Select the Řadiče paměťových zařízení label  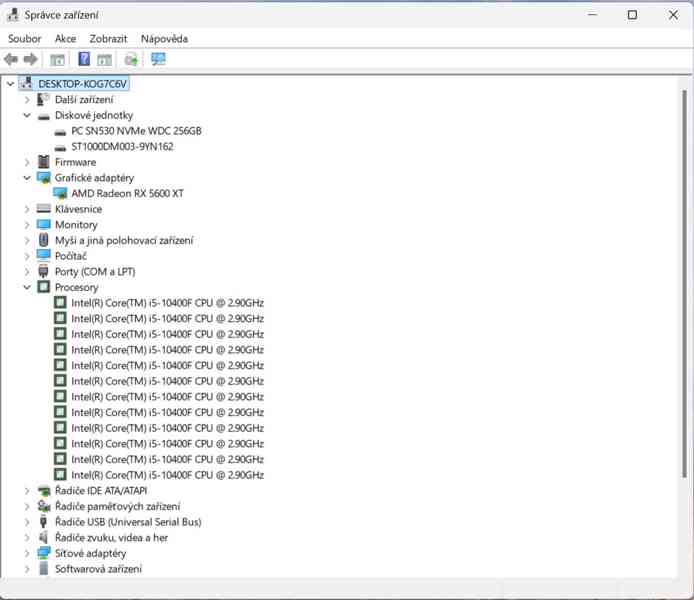click(117, 506)
